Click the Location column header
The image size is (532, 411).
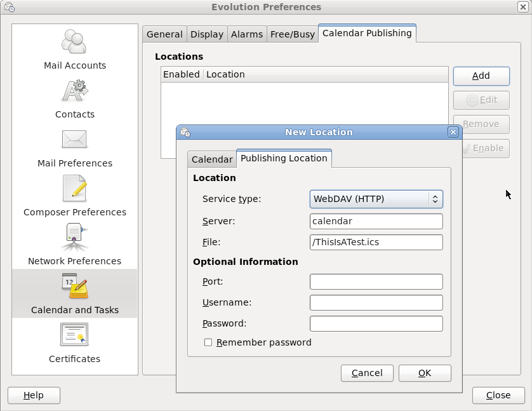(x=326, y=74)
